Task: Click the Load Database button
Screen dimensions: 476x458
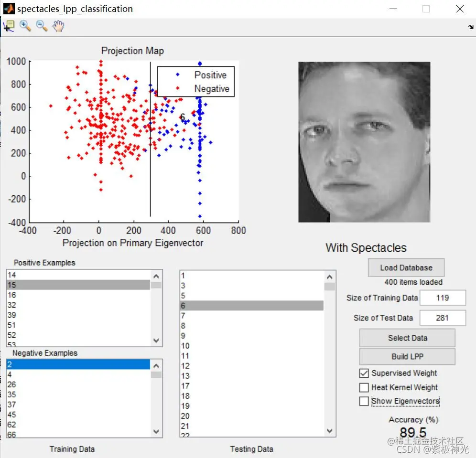Action: (x=406, y=267)
